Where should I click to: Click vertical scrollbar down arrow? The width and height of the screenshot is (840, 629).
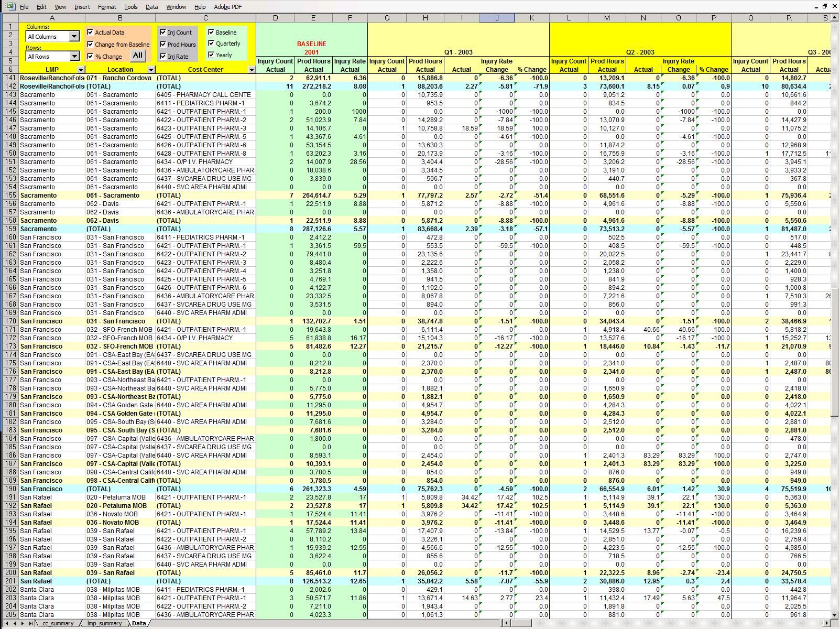pos(835,615)
